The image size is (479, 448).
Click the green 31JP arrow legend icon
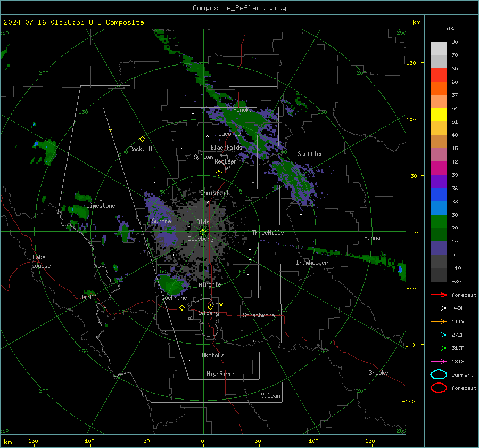click(x=439, y=348)
